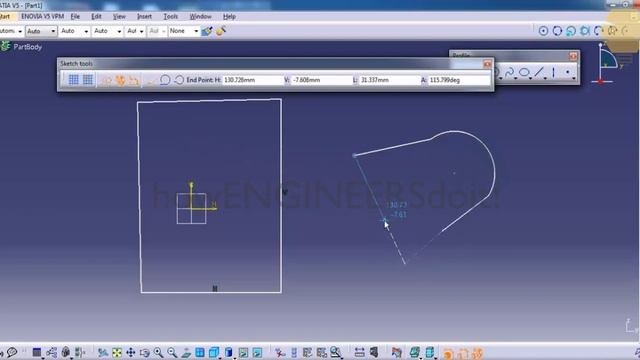The image size is (640, 360).
Task: Select the Line tool in Profile toolbar
Action: click(539, 73)
